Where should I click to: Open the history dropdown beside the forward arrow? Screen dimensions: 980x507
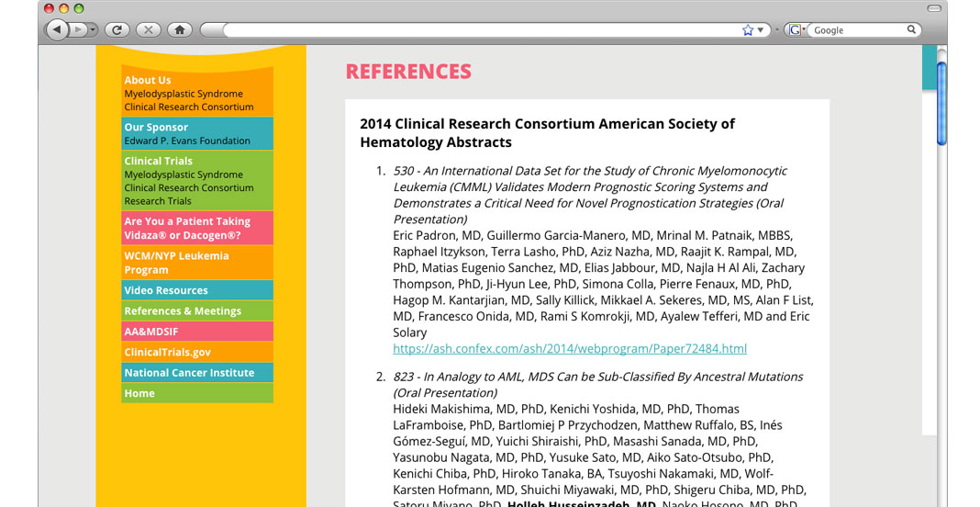click(93, 29)
